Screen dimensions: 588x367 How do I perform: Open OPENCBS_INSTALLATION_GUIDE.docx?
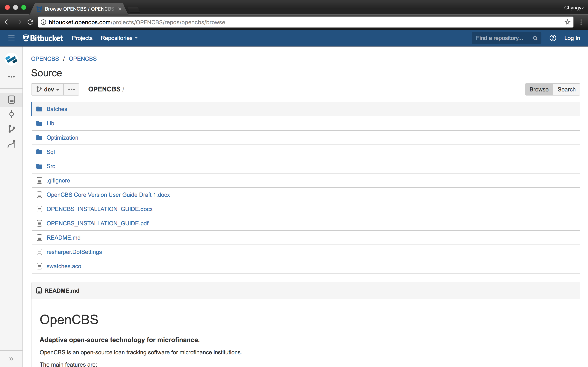tap(99, 209)
